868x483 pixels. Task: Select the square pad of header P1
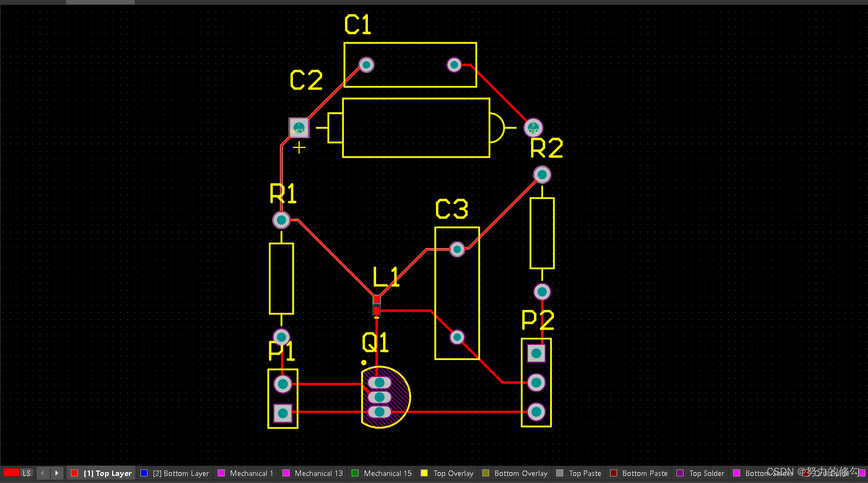(283, 413)
